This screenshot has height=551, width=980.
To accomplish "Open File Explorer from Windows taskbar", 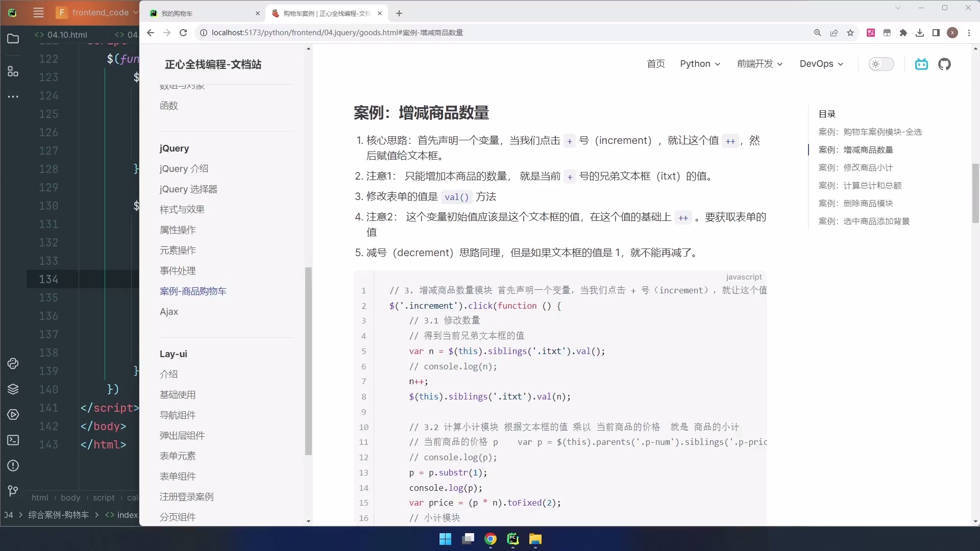I will 535,539.
